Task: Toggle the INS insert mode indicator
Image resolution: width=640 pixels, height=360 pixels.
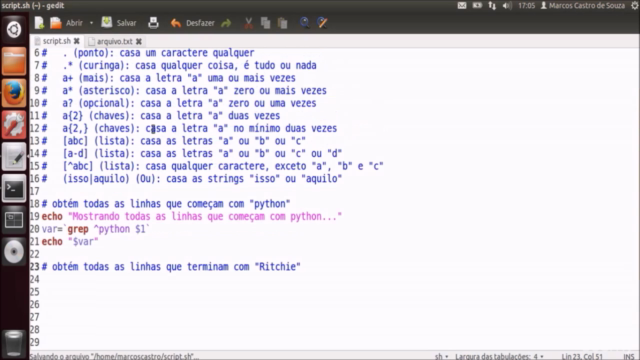Action: (629, 356)
